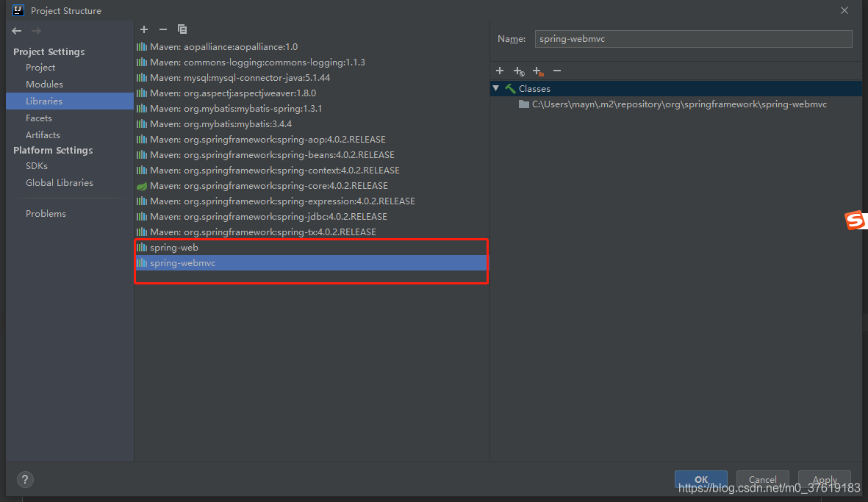Viewport: 868px width, 502px height.
Task: Add library root with plus icon in right pane
Action: click(x=500, y=71)
